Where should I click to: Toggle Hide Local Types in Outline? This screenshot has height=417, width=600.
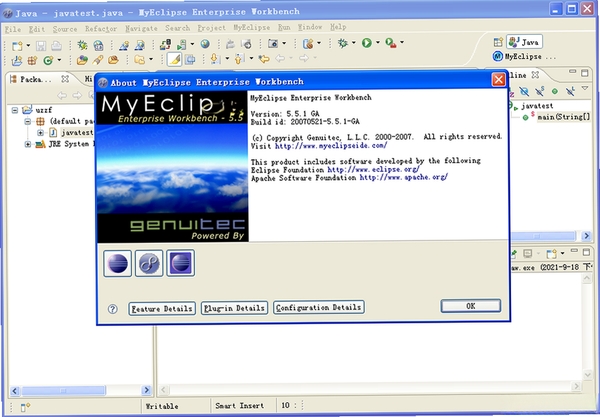tap(570, 91)
